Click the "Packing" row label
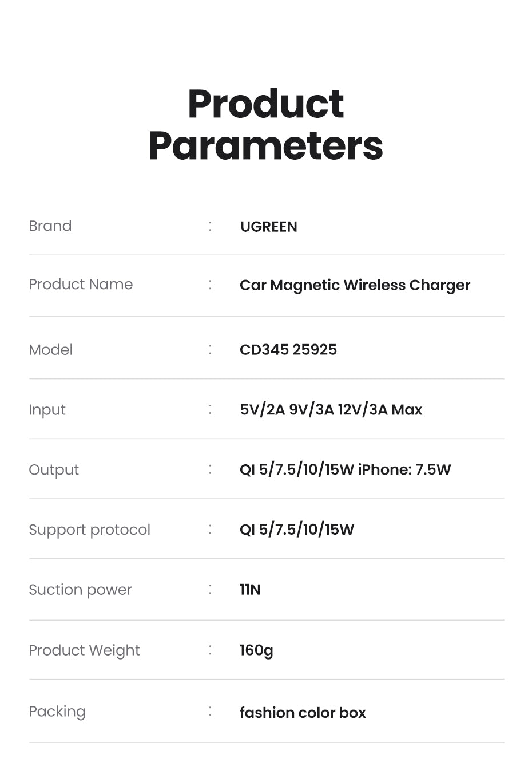 57,712
